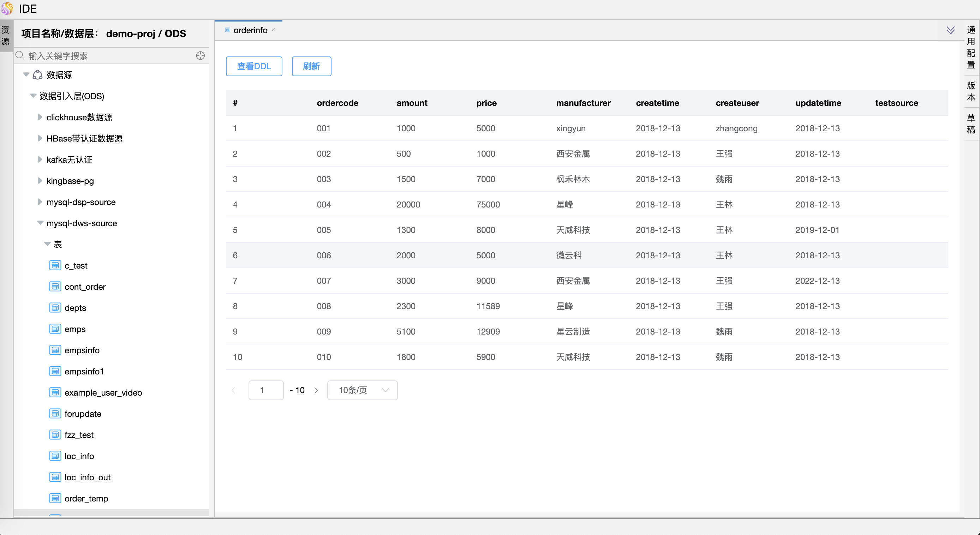
Task: Open the 10条/页 page size dropdown
Action: (x=362, y=390)
